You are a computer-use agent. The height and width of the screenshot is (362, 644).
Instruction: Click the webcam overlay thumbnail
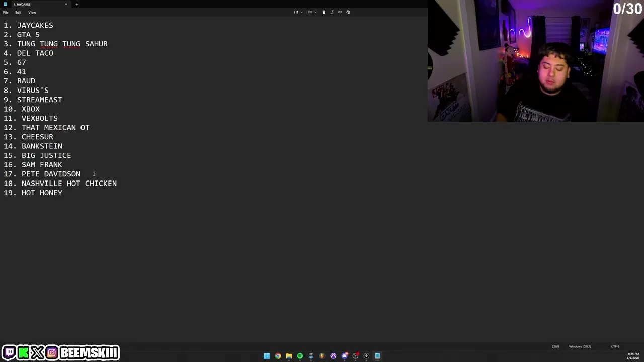[x=536, y=61]
